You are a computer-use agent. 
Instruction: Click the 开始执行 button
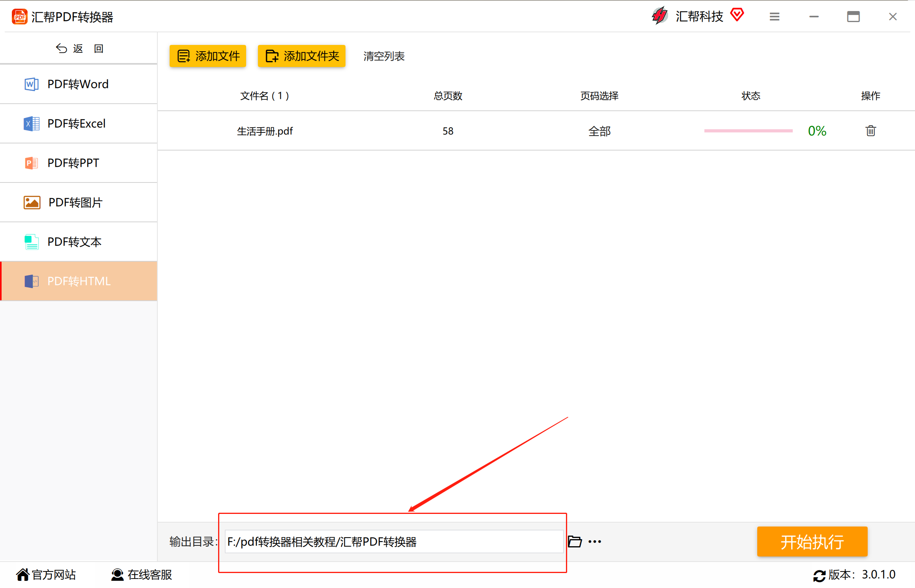pyautogui.click(x=812, y=541)
